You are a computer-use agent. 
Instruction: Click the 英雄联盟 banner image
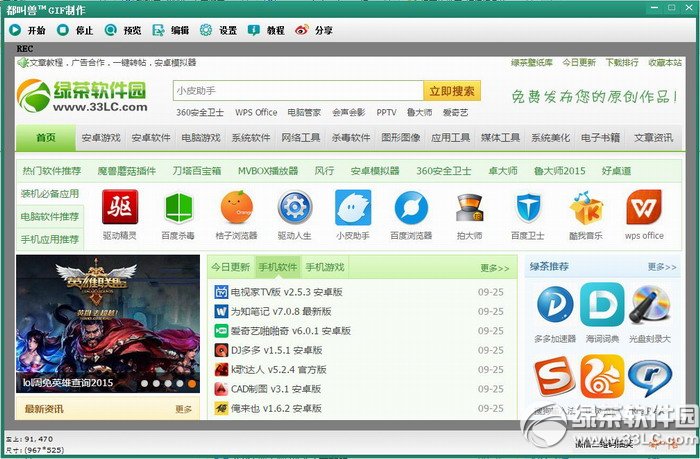point(108,324)
